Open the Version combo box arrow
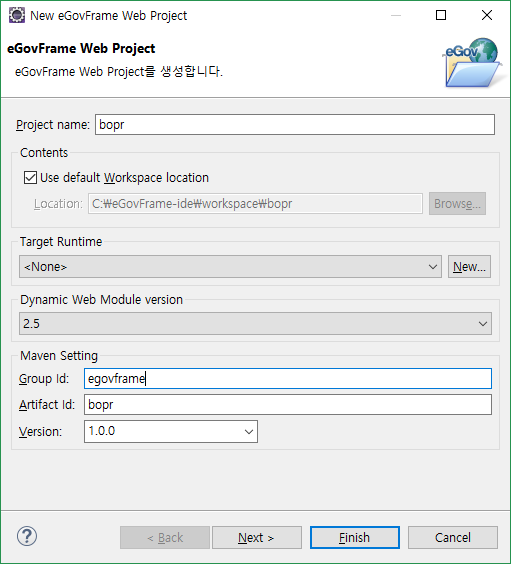This screenshot has height=564, width=511. [x=249, y=431]
